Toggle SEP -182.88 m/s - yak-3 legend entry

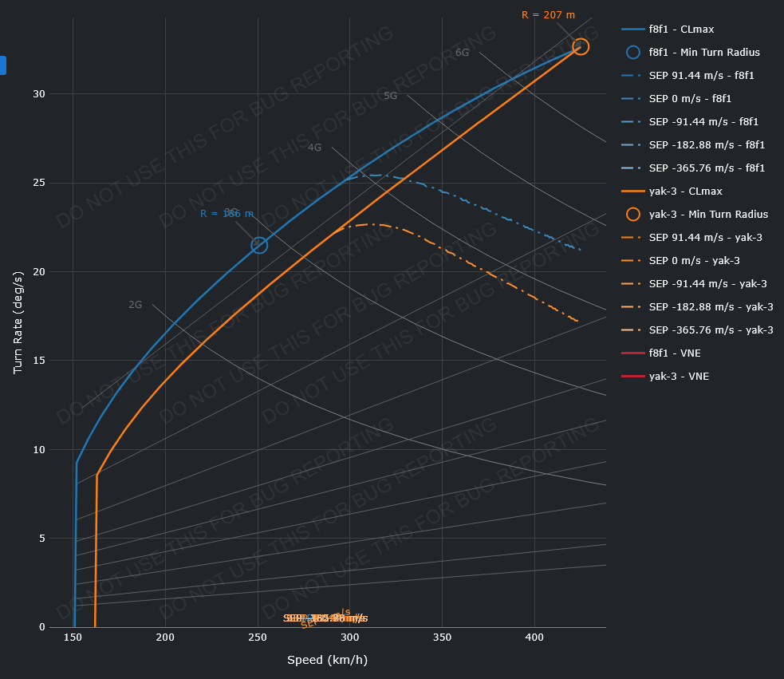[x=711, y=307]
